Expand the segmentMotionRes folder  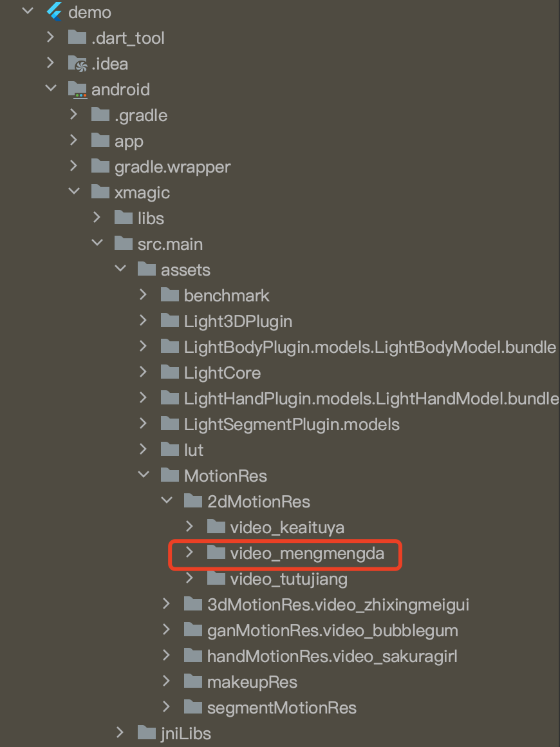tap(167, 706)
